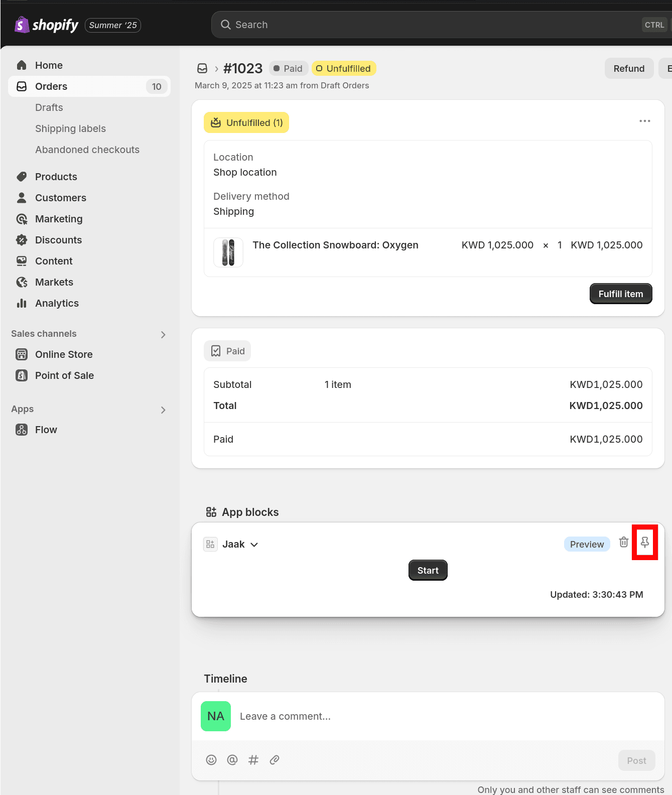Expand Sales channels section
The width and height of the screenshot is (672, 795).
coord(163,334)
